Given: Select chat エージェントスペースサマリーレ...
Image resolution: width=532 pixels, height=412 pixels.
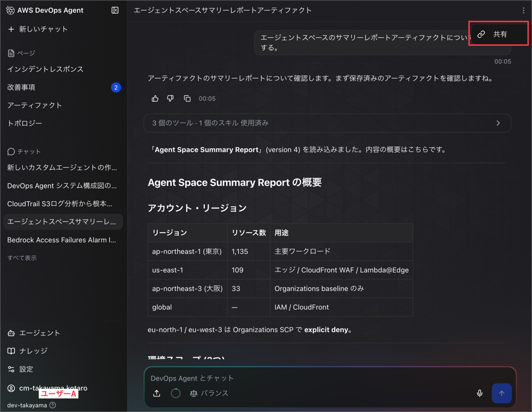Looking at the screenshot, I should 63,221.
